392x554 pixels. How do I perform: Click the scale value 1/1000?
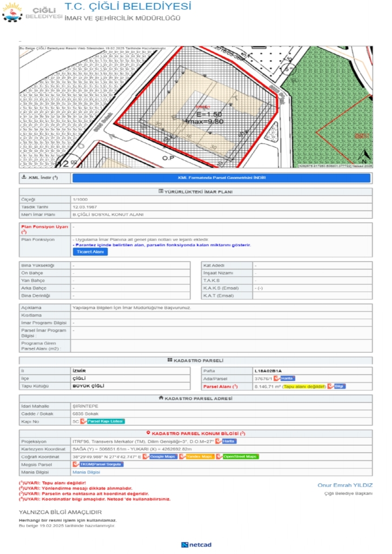pyautogui.click(x=80, y=199)
